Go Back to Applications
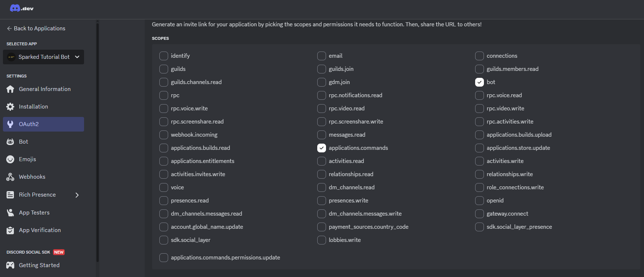644x277 pixels. tap(36, 29)
